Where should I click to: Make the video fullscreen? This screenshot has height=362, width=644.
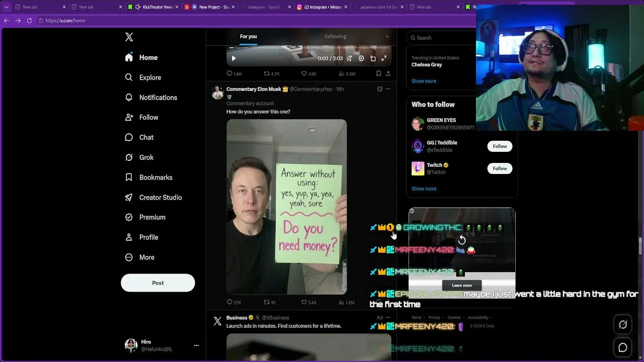coord(384,58)
